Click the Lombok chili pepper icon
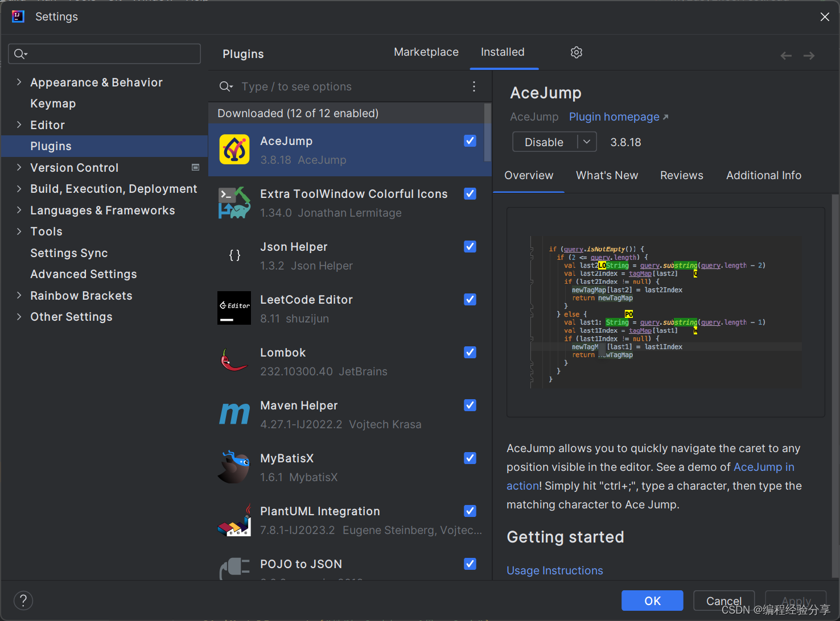The height and width of the screenshot is (621, 840). [x=234, y=361]
